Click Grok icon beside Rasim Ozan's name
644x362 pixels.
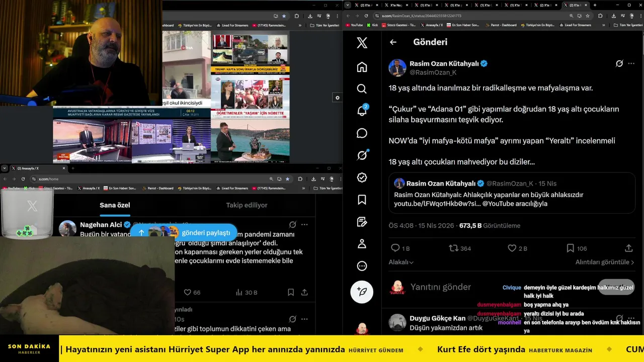(x=619, y=64)
